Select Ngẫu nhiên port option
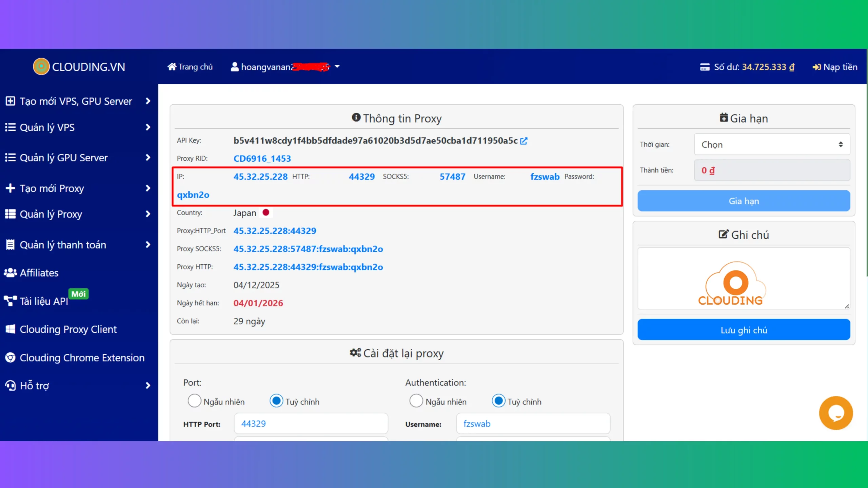 [x=194, y=401]
